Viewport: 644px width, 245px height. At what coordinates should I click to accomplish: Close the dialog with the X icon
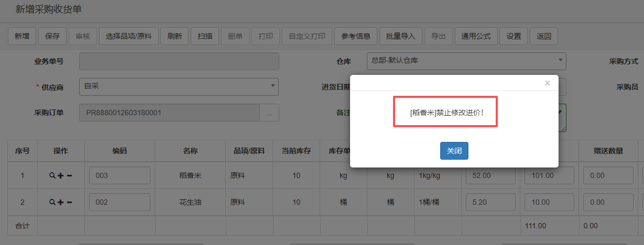[548, 83]
